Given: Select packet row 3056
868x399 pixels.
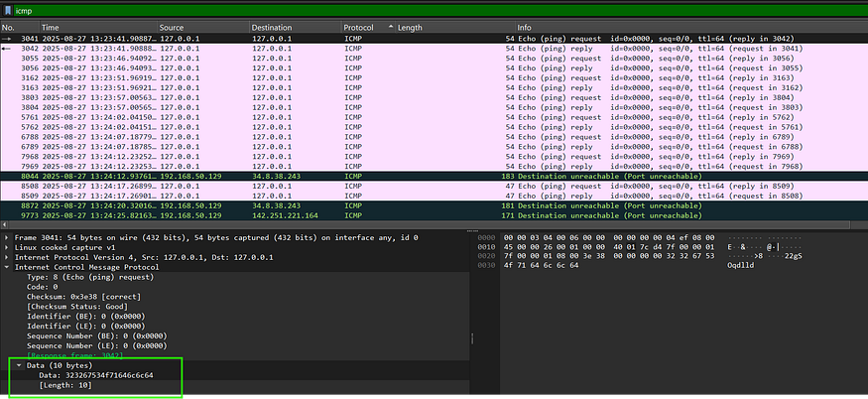Looking at the screenshot, I should tap(434, 67).
